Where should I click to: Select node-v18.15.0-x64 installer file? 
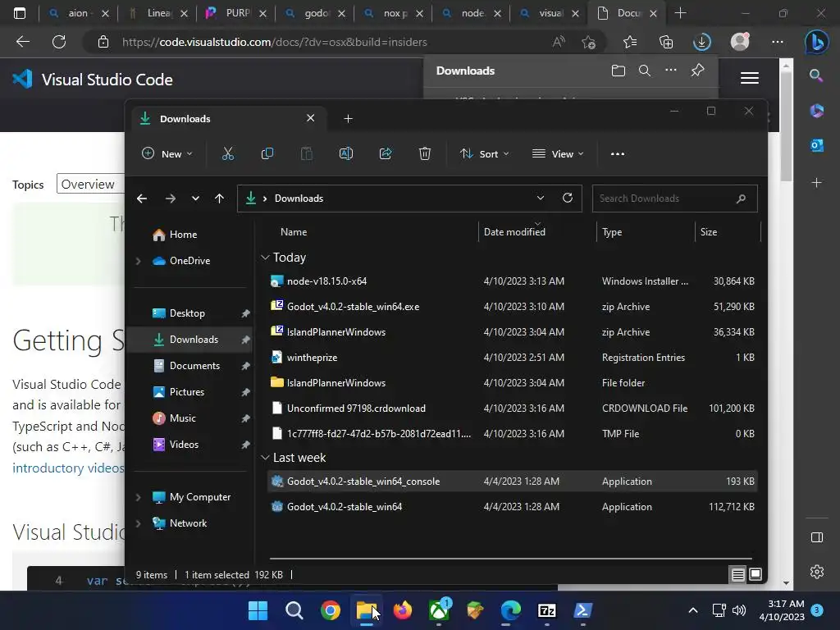(512, 281)
